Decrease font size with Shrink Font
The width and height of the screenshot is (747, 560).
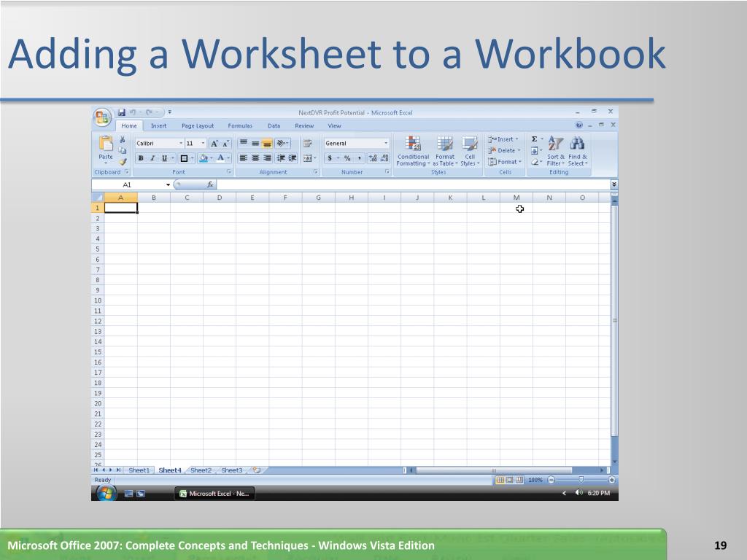[x=226, y=144]
